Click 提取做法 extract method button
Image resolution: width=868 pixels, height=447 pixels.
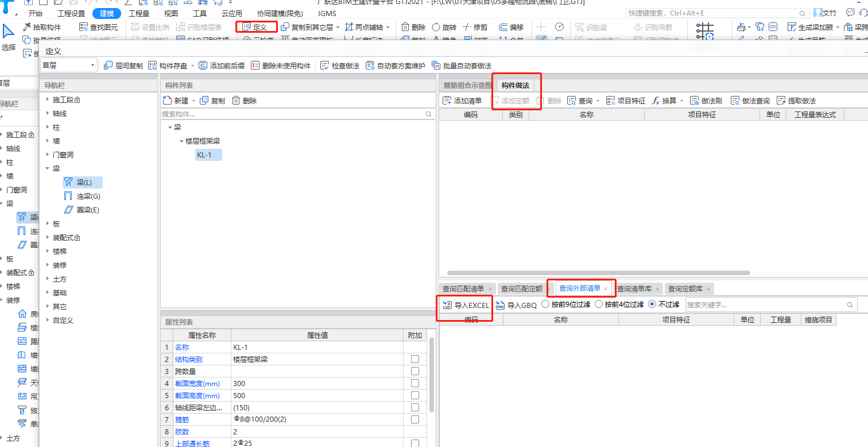click(796, 101)
